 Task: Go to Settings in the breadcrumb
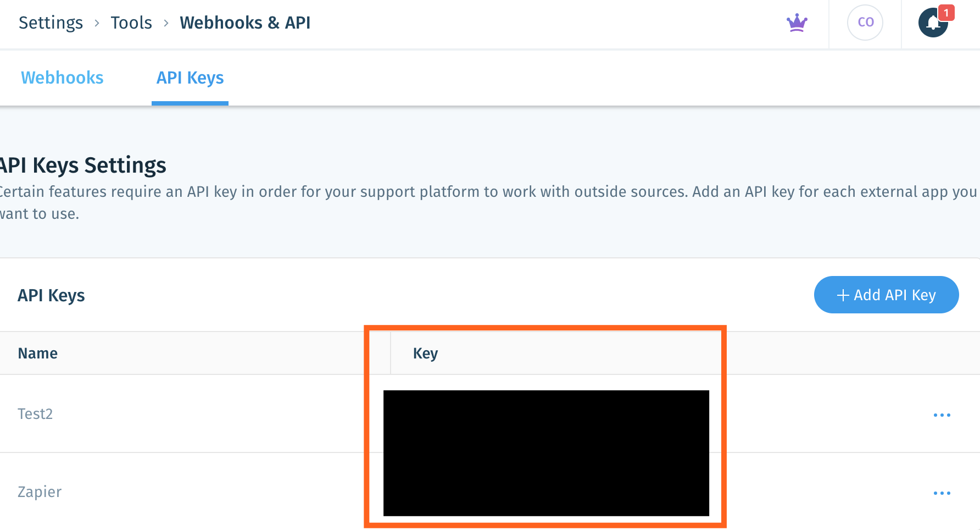(x=51, y=23)
